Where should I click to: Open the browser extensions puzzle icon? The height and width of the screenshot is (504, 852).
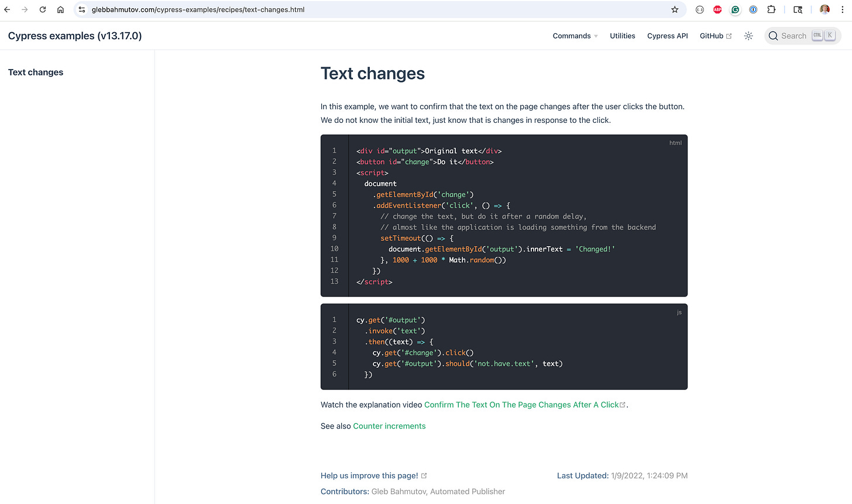(x=772, y=9)
